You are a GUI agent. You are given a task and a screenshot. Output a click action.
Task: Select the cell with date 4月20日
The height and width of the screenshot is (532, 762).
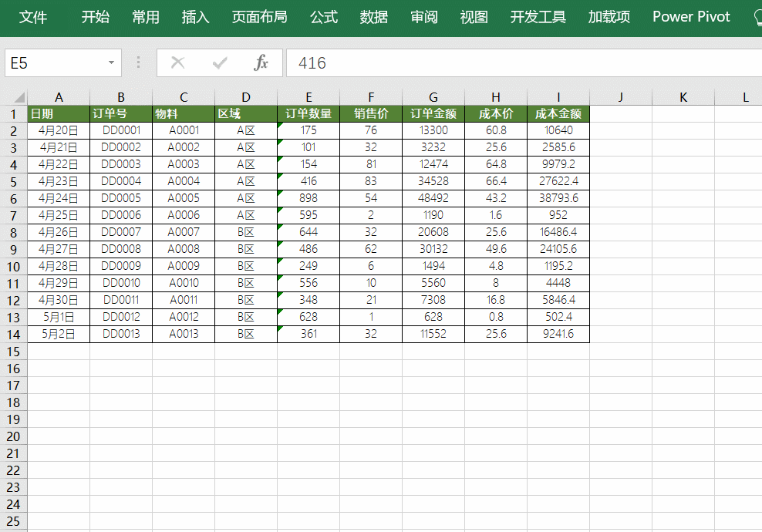[x=59, y=130]
